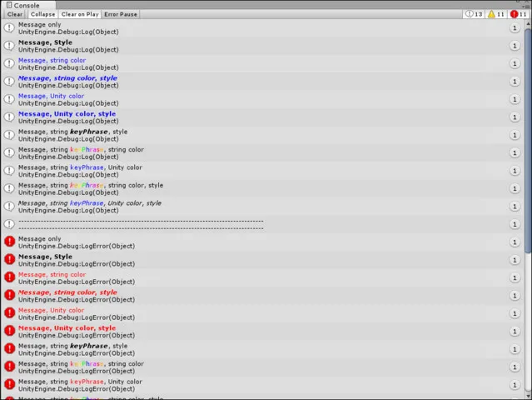Click info icon of Log 'keyPhrase, style' entry
Viewport: 532px width, 400px height.
tap(9, 135)
